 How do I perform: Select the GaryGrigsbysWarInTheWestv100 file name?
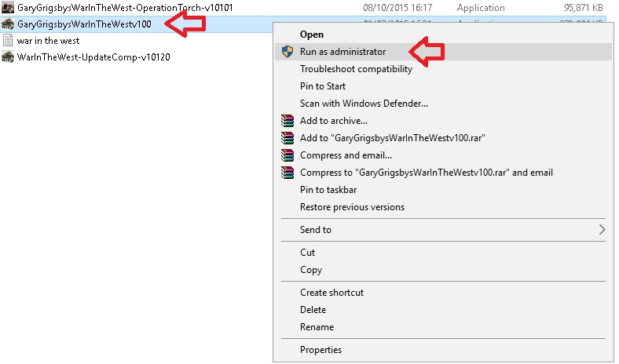[84, 24]
